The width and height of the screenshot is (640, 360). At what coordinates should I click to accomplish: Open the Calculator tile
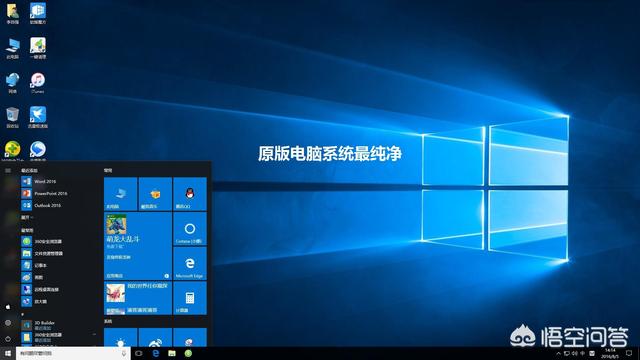click(190, 298)
